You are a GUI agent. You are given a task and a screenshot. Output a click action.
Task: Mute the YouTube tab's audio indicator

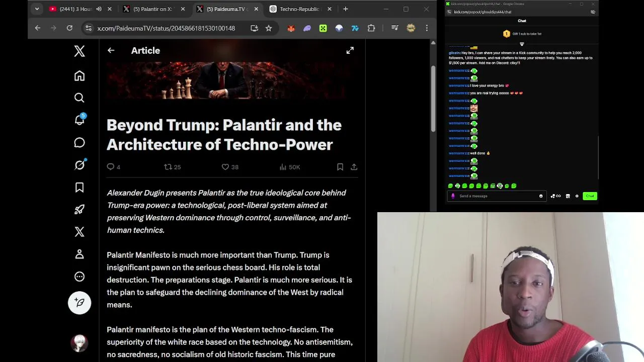[x=99, y=9]
